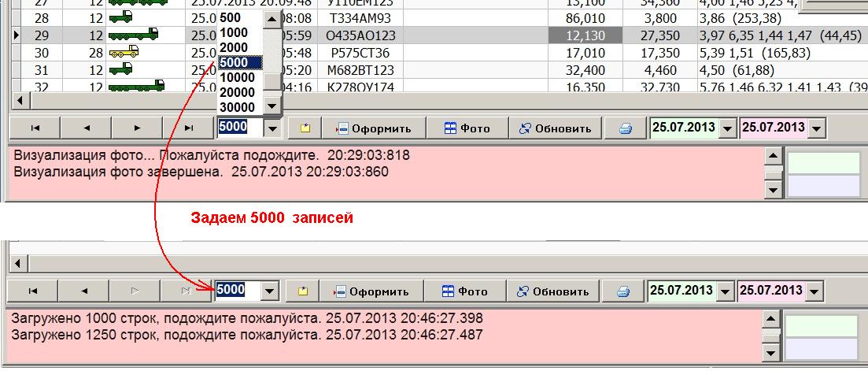The width and height of the screenshot is (868, 371).
Task: Expand the green start date picker in upper toolbar
Action: [x=727, y=128]
